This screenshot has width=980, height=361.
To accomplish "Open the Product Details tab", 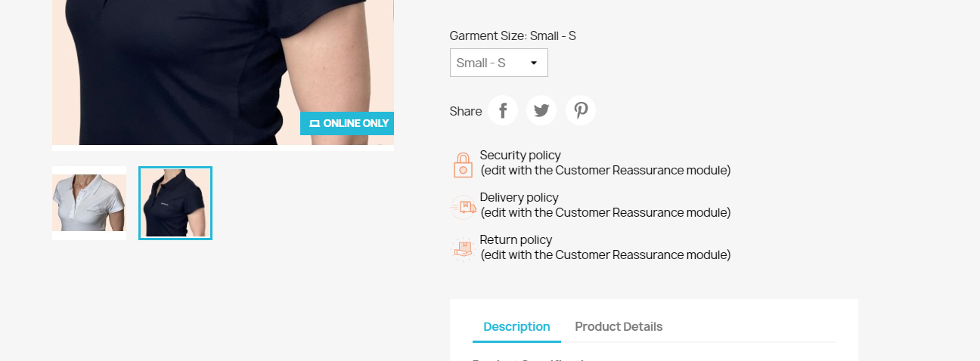I will coord(619,326).
